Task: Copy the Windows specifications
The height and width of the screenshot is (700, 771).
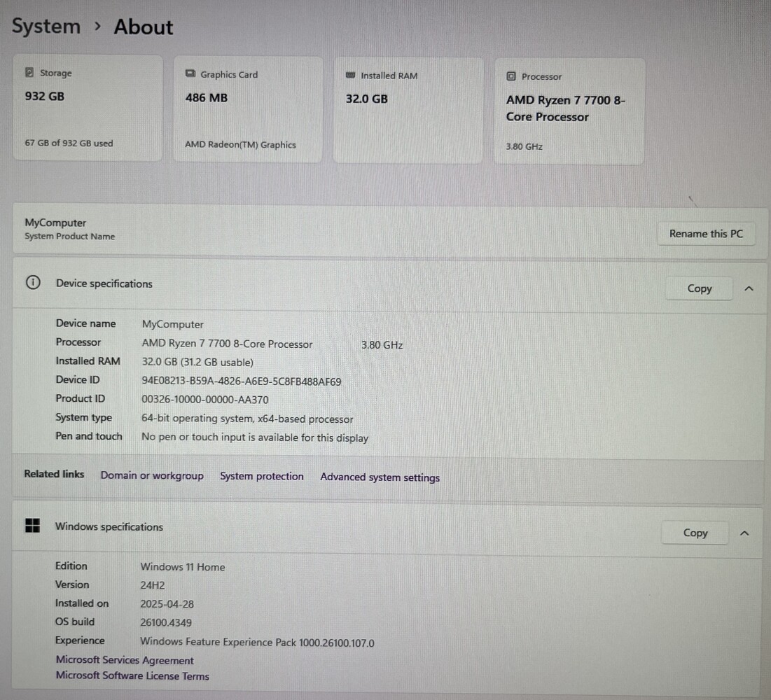Action: point(695,533)
